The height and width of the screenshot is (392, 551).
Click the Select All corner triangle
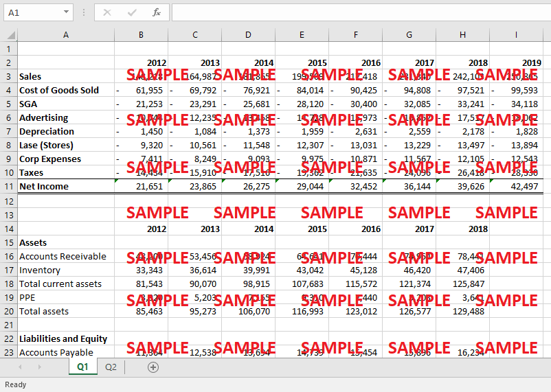(x=11, y=35)
